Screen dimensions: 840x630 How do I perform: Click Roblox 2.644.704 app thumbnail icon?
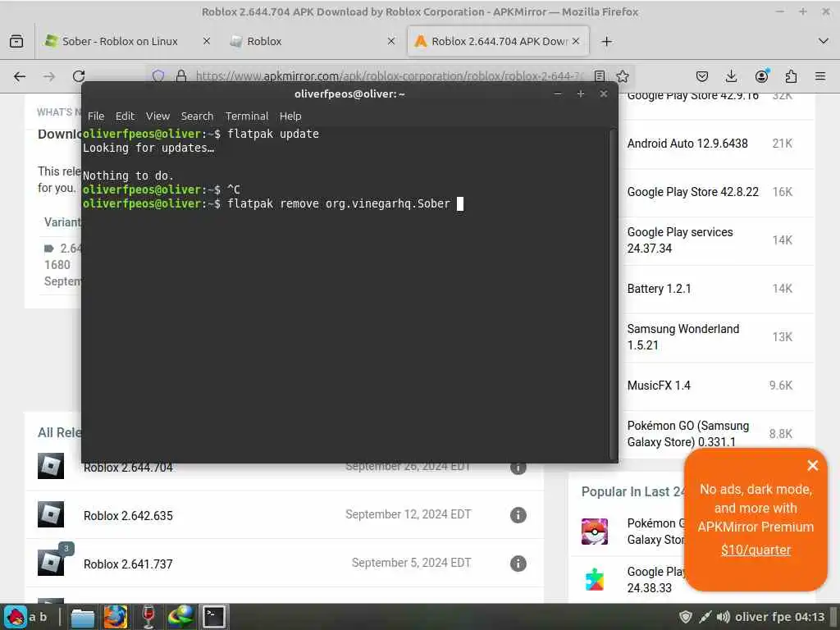(51, 466)
